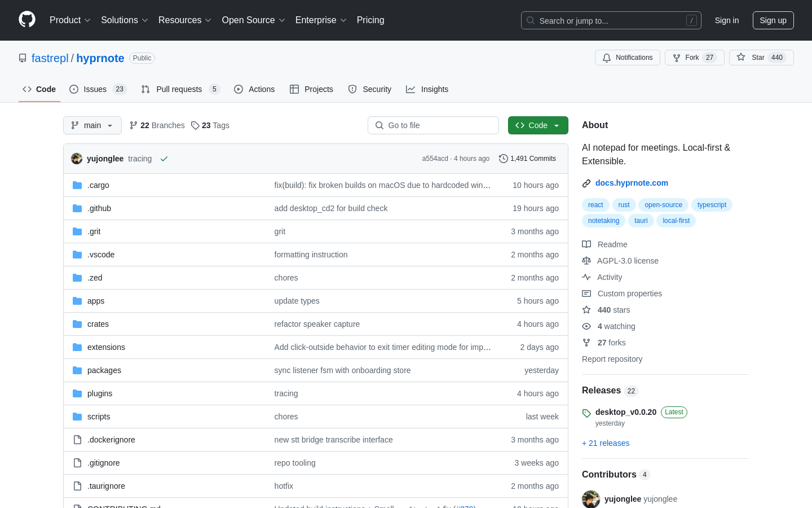Click Report repository link
The image size is (812, 508).
pos(612,359)
